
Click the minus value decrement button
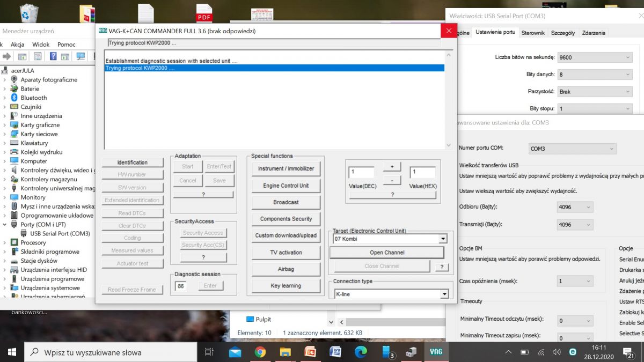392,180
